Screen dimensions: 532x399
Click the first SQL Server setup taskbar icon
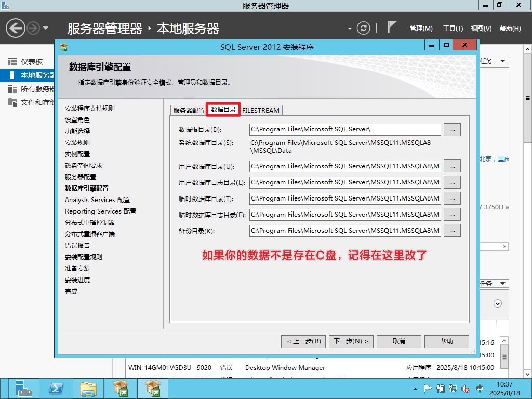(121, 389)
